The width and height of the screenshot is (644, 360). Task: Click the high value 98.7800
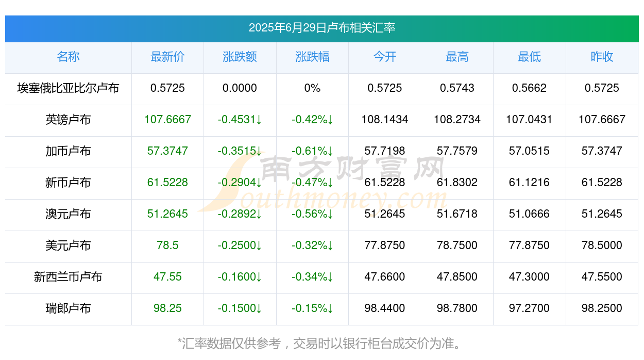(x=457, y=308)
